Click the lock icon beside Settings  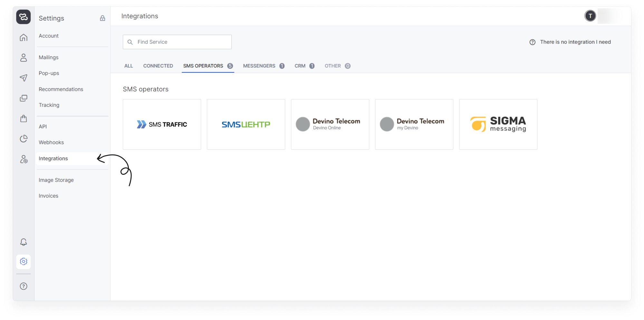(102, 18)
